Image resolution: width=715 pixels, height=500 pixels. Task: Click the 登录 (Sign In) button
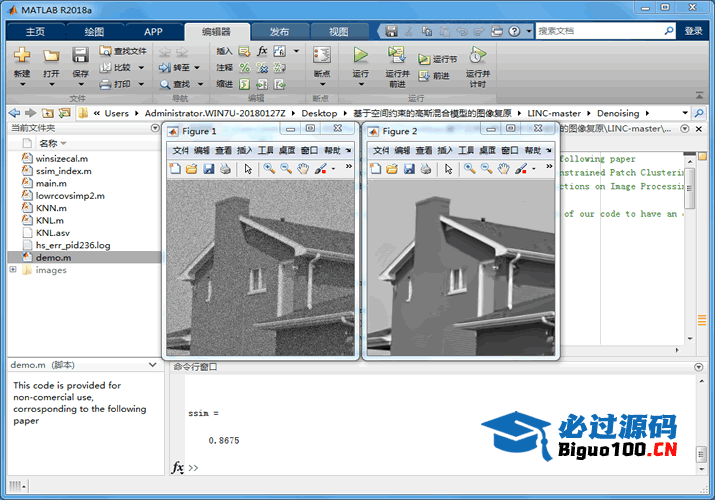[693, 31]
